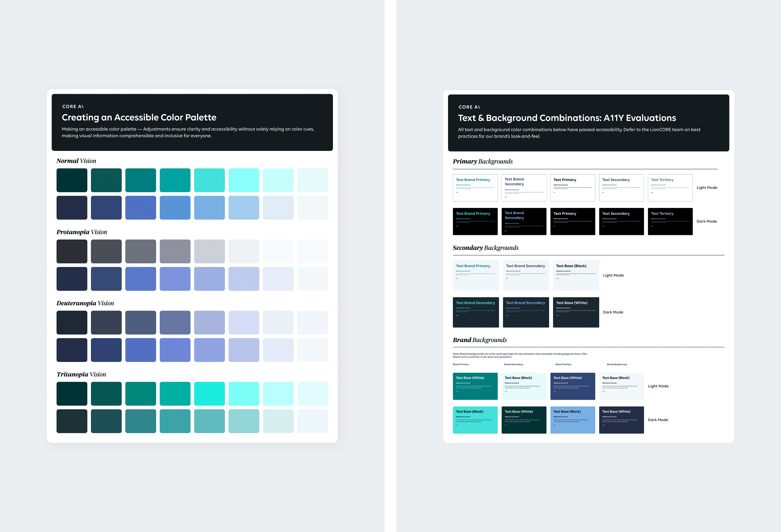This screenshot has height=532, width=781.
Task: Click the "Normal Vision" heading
Action: tap(76, 161)
